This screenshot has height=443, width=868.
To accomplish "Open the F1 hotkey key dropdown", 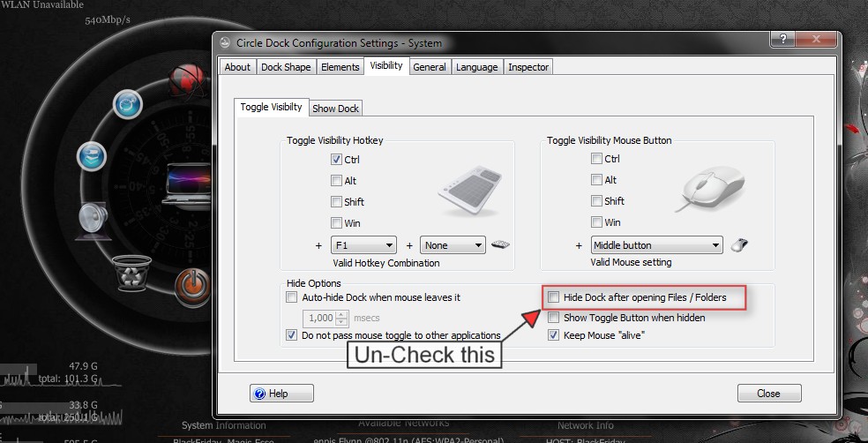I will [363, 244].
